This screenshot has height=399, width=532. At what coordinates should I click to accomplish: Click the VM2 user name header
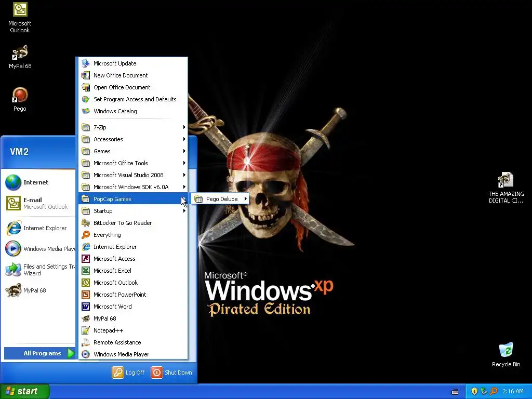(x=19, y=151)
